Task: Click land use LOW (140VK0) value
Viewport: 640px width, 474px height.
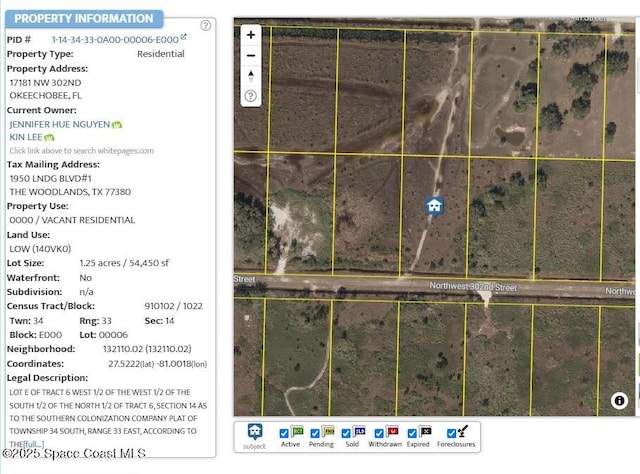Action: tap(40, 249)
